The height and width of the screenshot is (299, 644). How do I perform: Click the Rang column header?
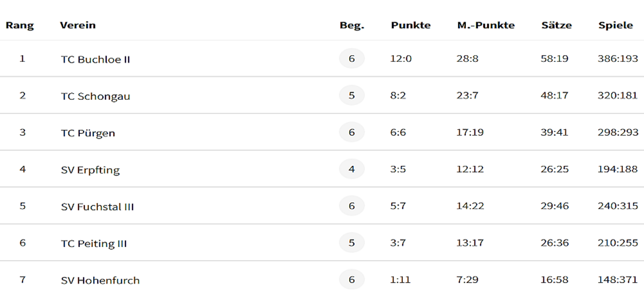(x=20, y=25)
